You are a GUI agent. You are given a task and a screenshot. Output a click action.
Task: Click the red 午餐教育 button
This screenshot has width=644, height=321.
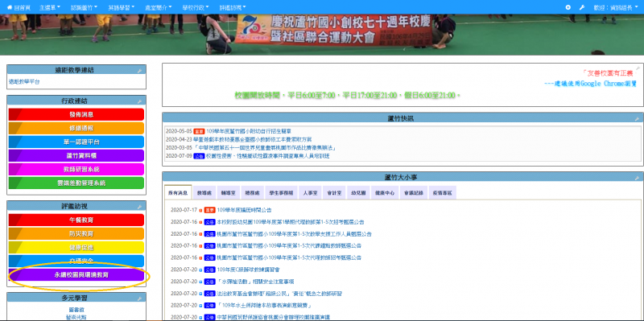coord(76,220)
